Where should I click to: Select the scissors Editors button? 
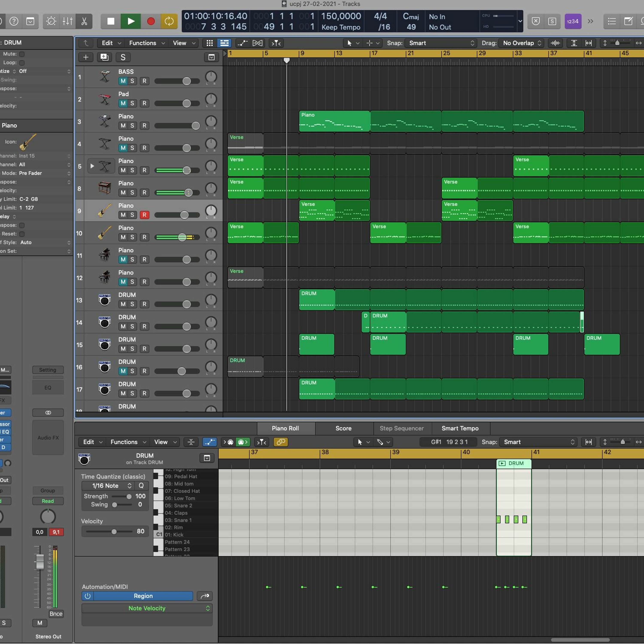click(84, 21)
